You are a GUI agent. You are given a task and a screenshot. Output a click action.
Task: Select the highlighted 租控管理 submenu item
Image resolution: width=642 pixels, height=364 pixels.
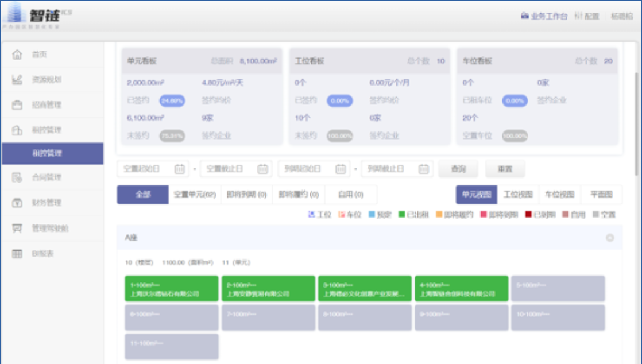click(x=52, y=153)
